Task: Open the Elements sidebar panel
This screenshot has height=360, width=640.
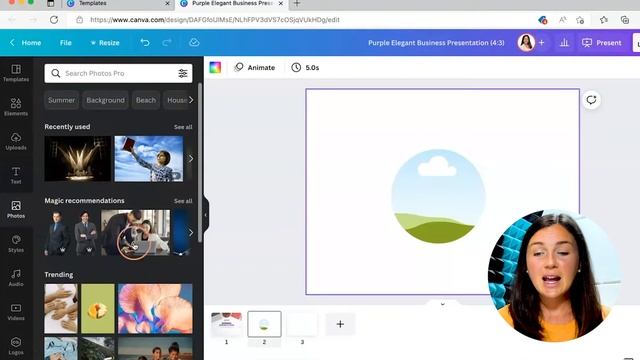Action: click(16, 107)
